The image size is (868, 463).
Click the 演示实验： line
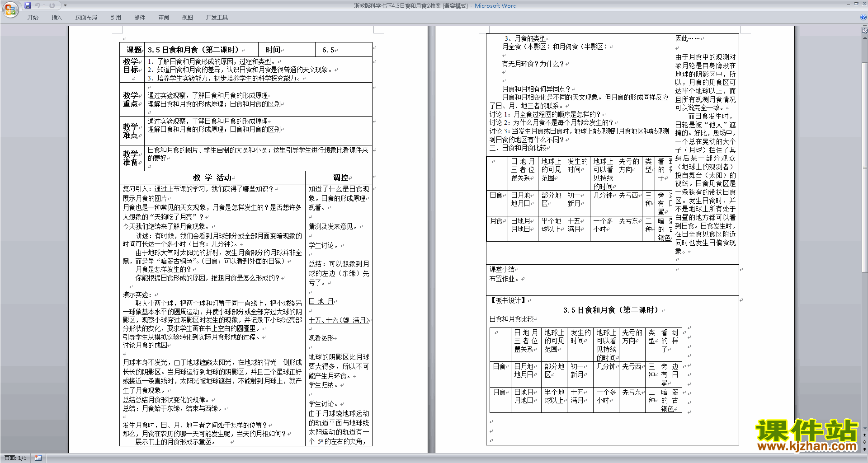(138, 295)
